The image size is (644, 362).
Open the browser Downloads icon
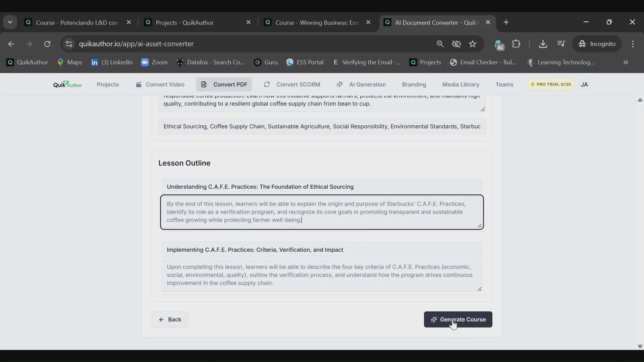click(543, 44)
